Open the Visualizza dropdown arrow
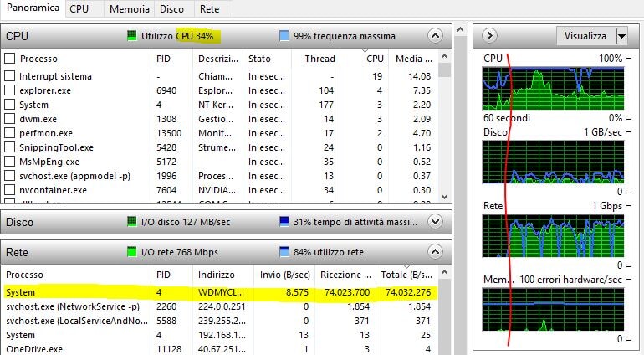 pyautogui.click(x=621, y=36)
